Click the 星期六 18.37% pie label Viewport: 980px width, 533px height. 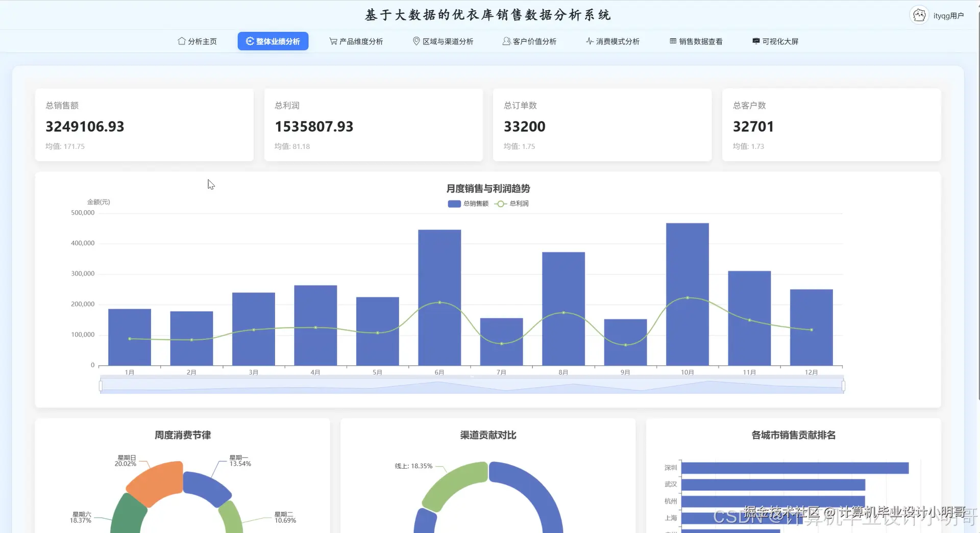81,517
